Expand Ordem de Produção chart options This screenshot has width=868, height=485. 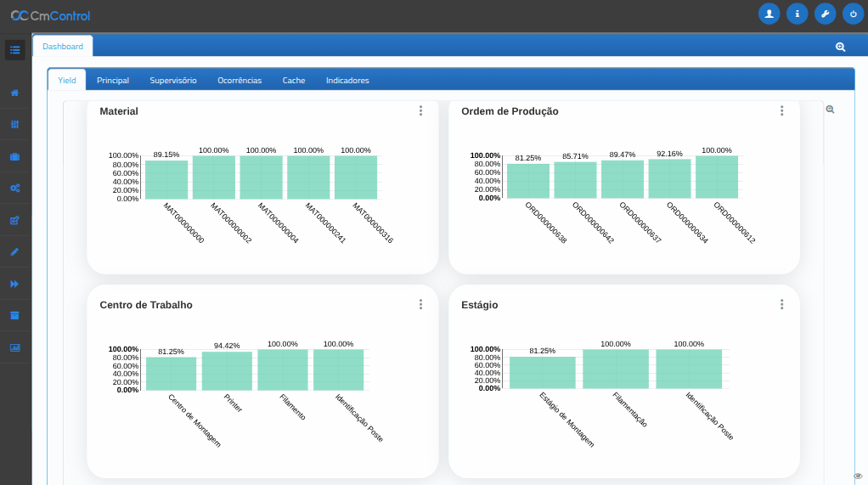(782, 111)
